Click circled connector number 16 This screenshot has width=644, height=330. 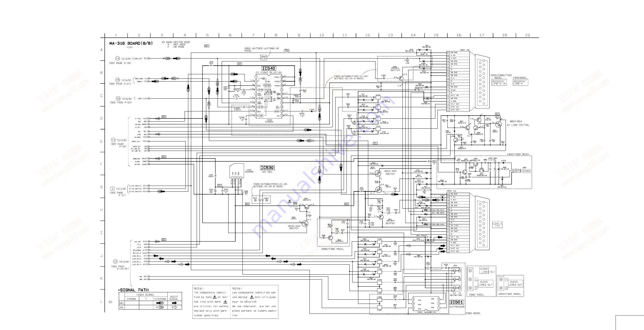(118, 99)
